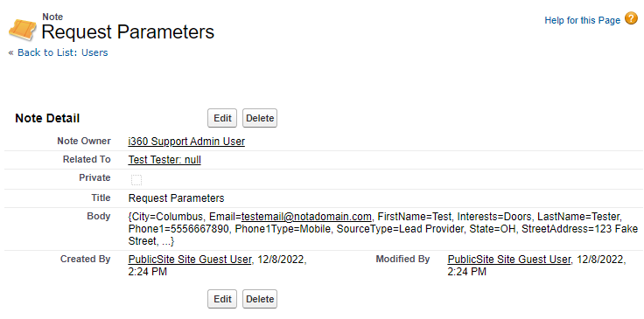The height and width of the screenshot is (319, 644).
Task: Open the Test Tester: null related record
Action: click(x=164, y=159)
